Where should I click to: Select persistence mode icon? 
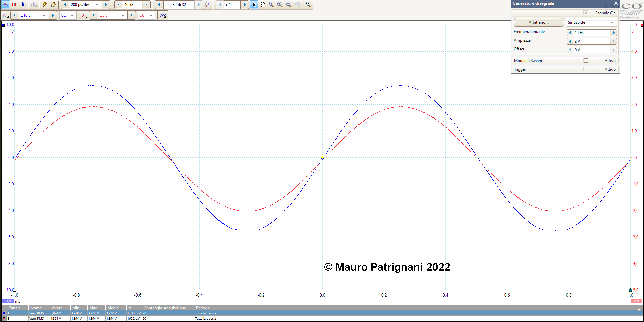tap(14, 5)
